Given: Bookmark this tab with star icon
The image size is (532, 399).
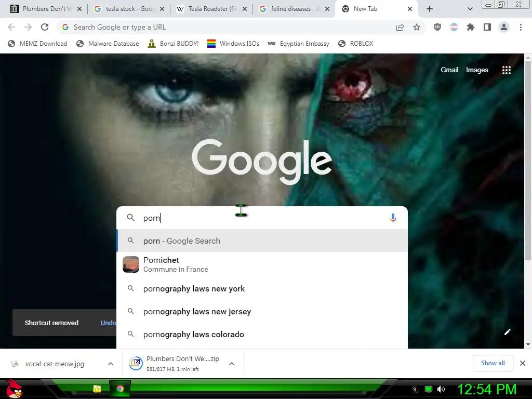Looking at the screenshot, I should point(417,27).
